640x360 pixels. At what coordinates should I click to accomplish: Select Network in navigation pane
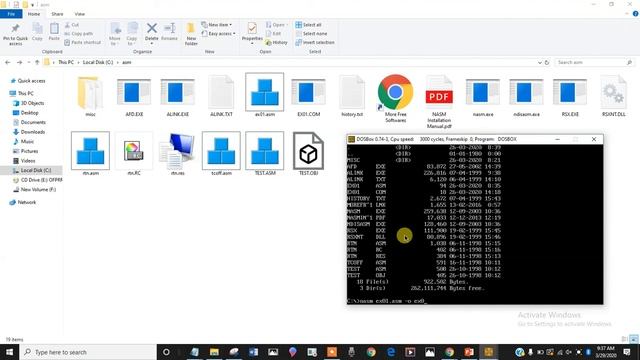23,202
